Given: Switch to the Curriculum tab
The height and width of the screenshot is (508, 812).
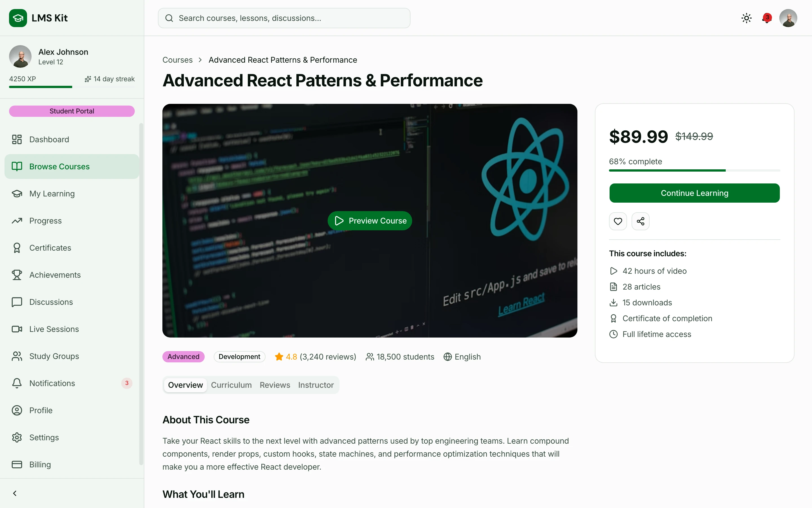Looking at the screenshot, I should pyautogui.click(x=231, y=385).
